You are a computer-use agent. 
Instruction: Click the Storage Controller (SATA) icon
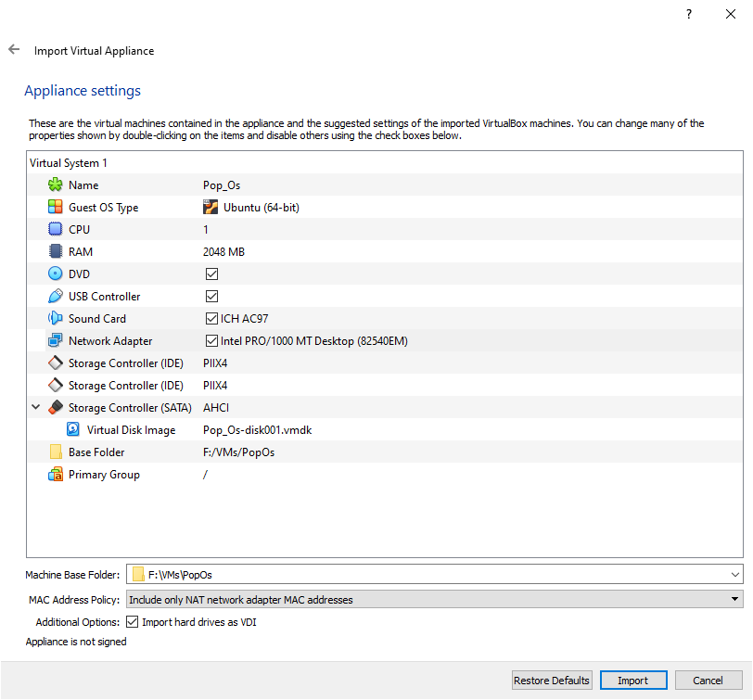click(56, 407)
